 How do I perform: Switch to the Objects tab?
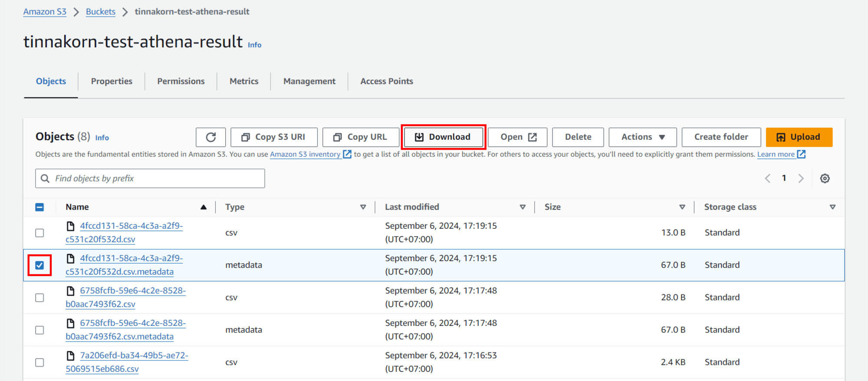51,81
